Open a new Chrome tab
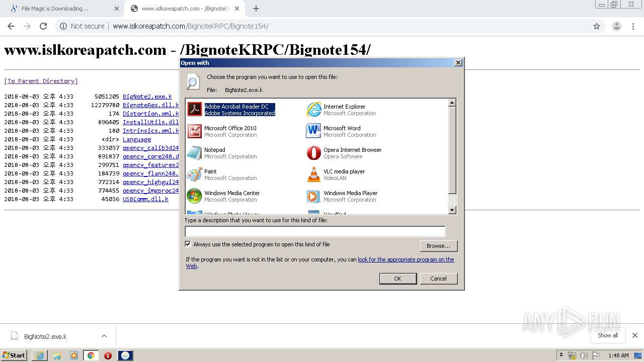This screenshot has height=362, width=644. coord(256,9)
